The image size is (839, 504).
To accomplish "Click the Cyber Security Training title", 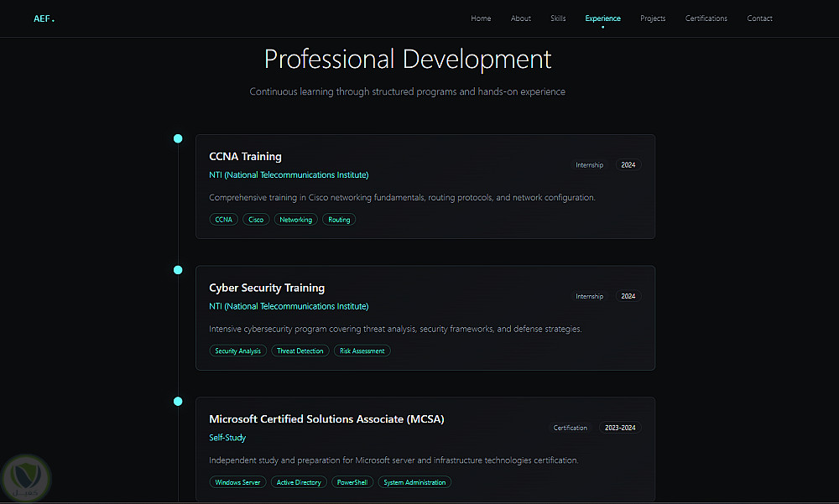I will click(x=267, y=288).
